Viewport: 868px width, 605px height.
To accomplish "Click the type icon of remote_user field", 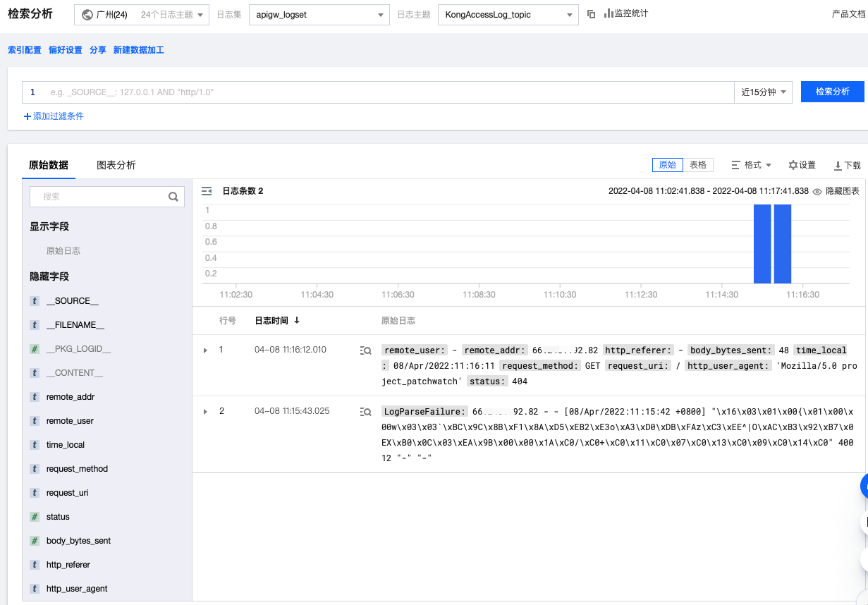I will pyautogui.click(x=35, y=421).
